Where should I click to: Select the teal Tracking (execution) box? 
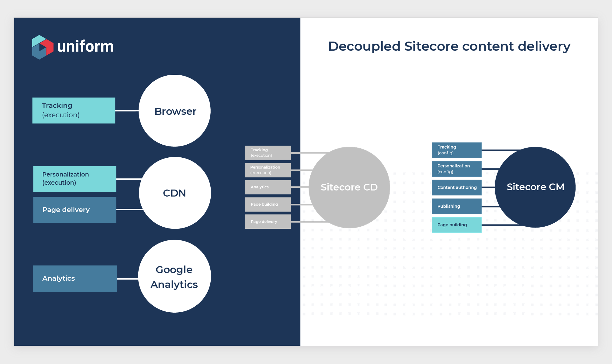(x=74, y=110)
